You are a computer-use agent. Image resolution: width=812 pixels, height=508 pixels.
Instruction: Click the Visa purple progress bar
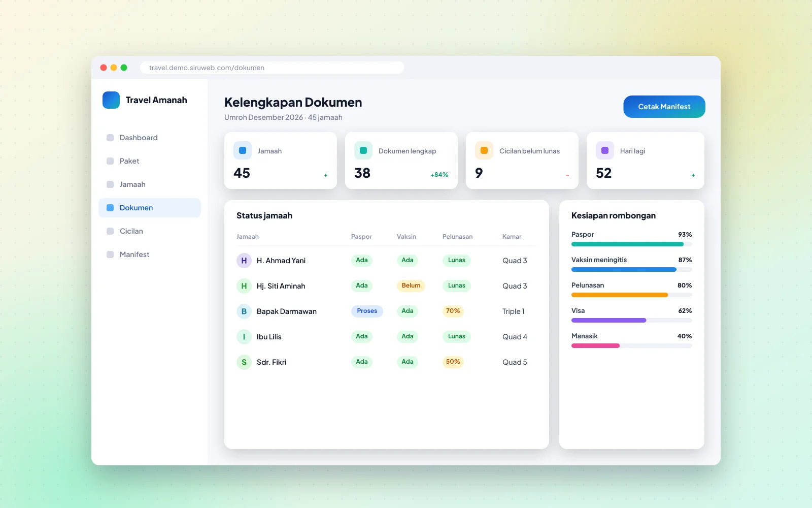tap(632, 321)
